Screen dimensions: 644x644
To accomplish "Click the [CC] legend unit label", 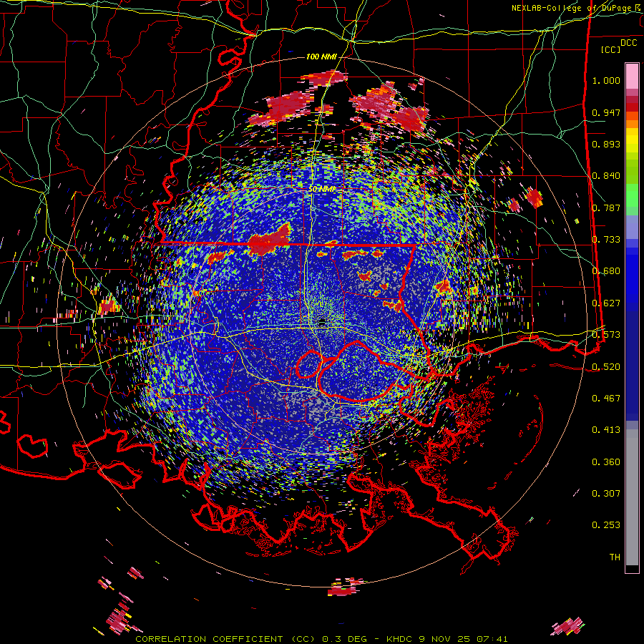I will point(611,49).
